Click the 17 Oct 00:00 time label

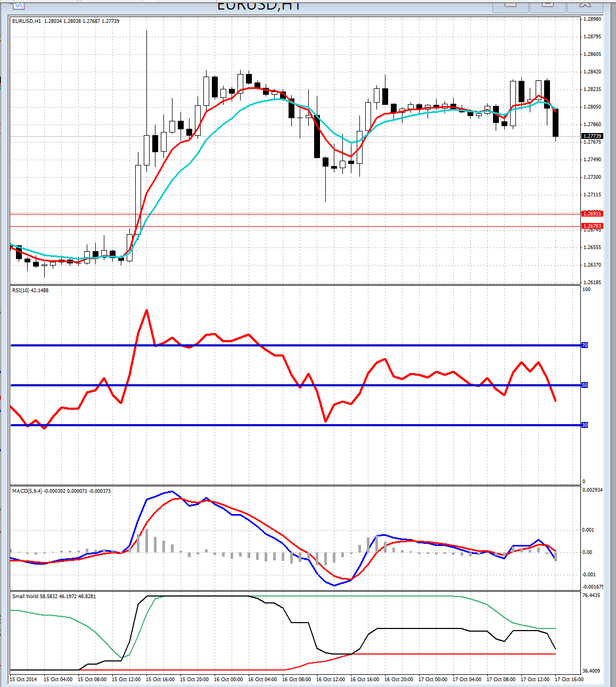tap(433, 680)
